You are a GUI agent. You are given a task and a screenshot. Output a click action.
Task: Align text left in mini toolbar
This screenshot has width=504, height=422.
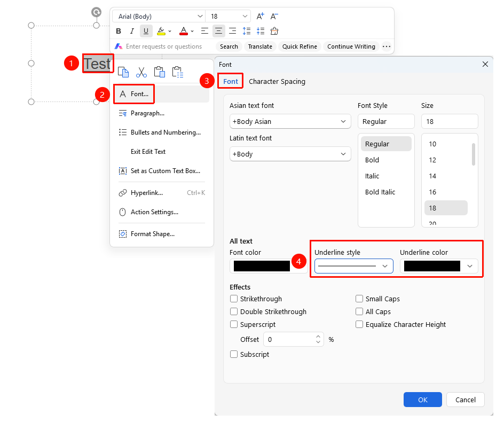[x=204, y=31]
